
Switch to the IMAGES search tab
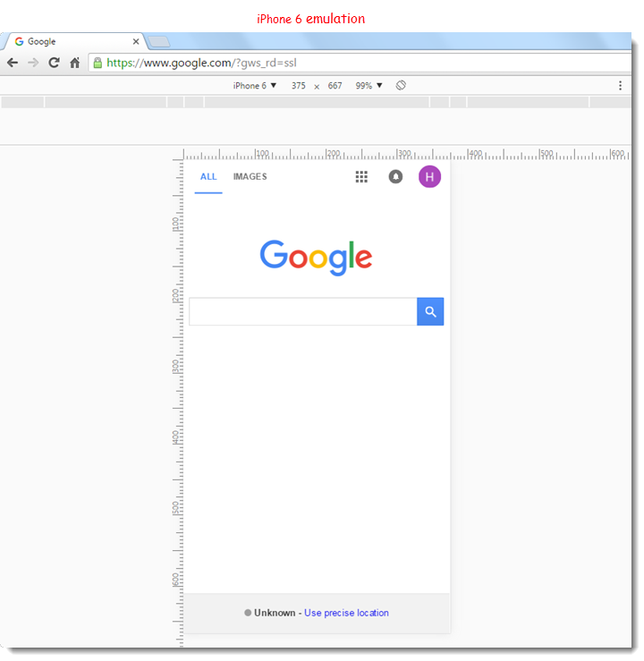[x=250, y=176]
